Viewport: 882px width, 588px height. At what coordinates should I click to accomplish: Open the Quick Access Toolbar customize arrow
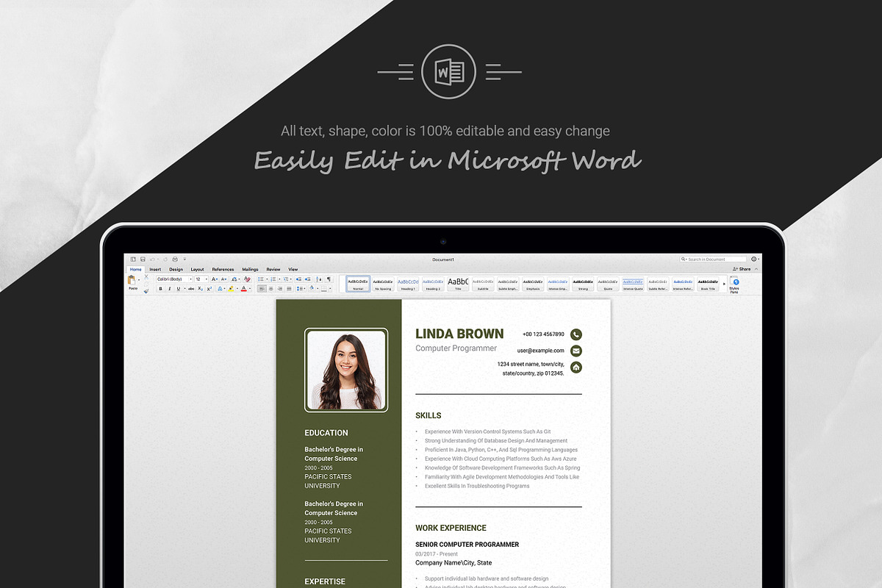184,259
